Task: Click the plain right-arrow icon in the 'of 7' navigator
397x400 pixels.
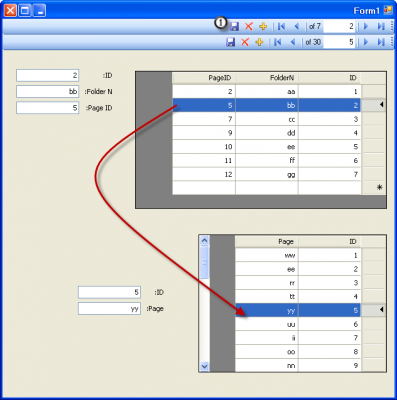Action: 366,26
